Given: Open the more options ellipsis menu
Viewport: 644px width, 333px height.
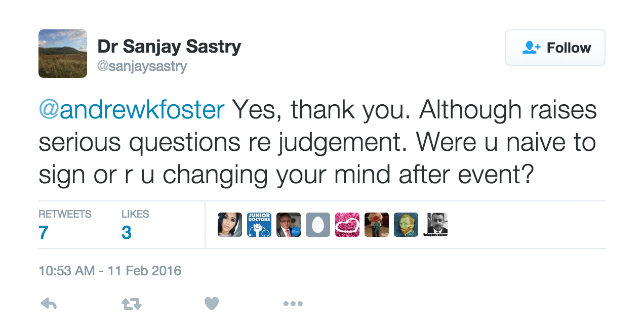Looking at the screenshot, I should point(293,304).
